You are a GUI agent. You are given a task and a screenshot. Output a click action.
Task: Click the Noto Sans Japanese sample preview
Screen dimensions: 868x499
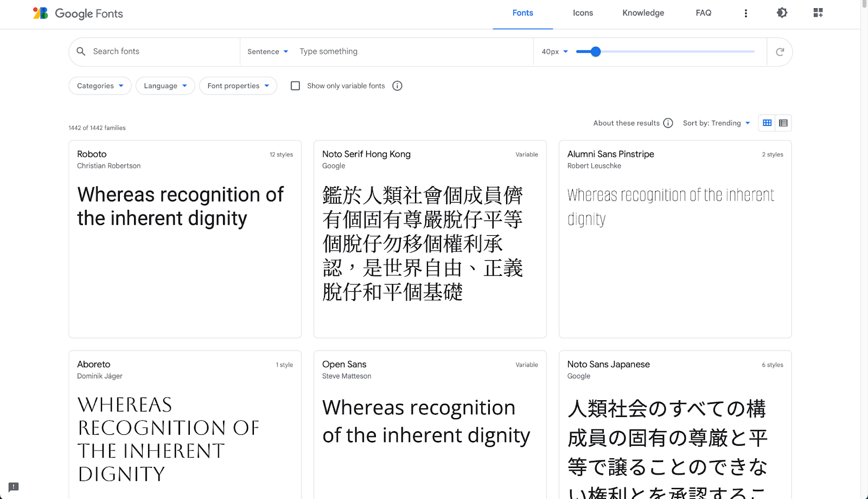[x=667, y=448]
